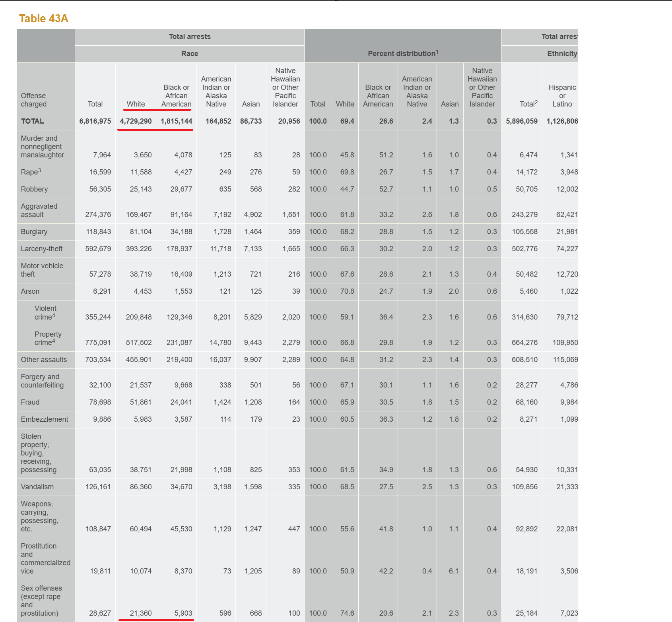672x622 pixels.
Task: Click the Arson row label
Action: tap(30, 291)
